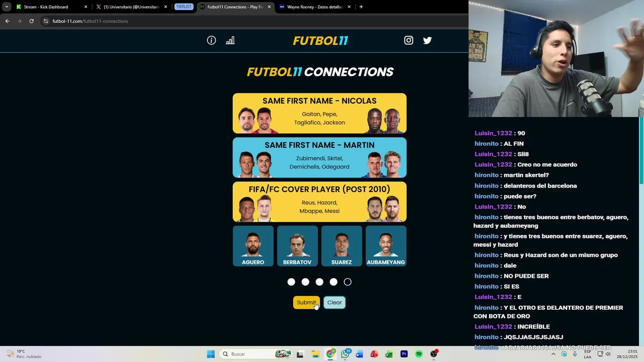Click the taskbar Buscar search box
644x362 pixels.
pos(256,354)
